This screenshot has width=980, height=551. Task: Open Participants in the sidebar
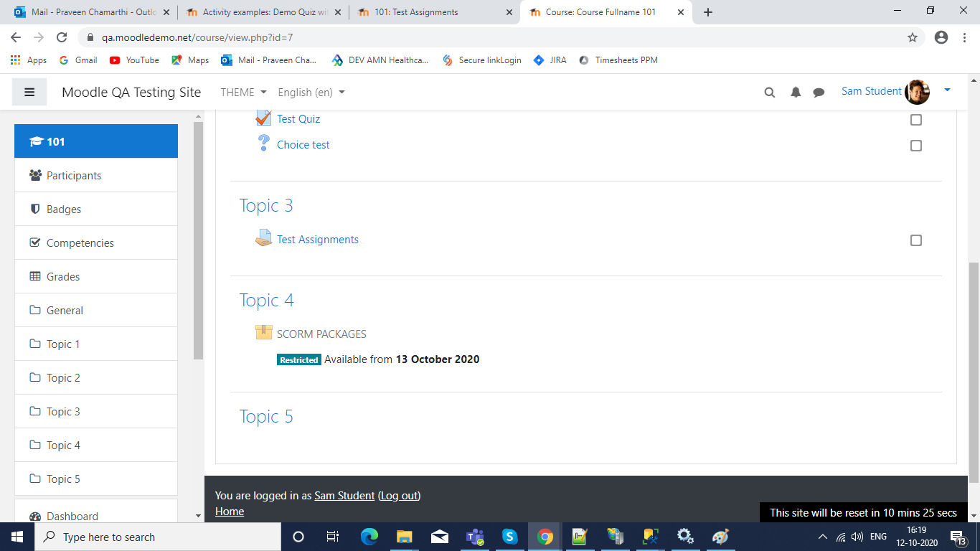coord(96,175)
